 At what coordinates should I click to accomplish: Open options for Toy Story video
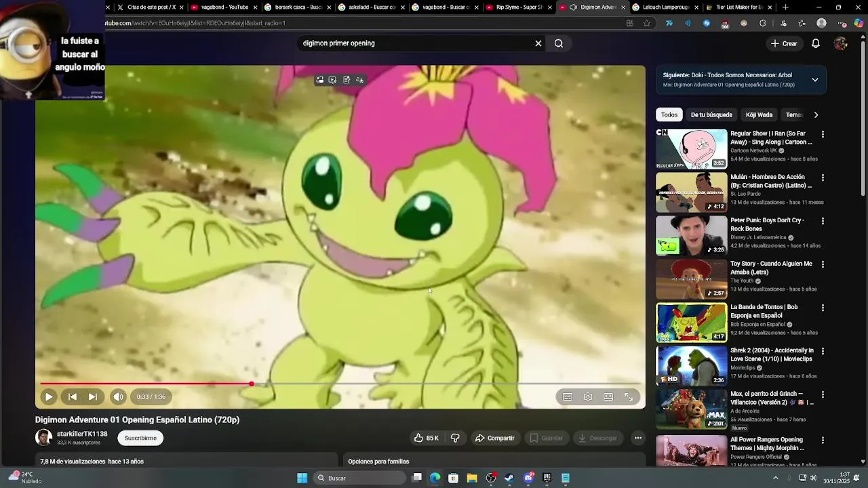pos(823,264)
